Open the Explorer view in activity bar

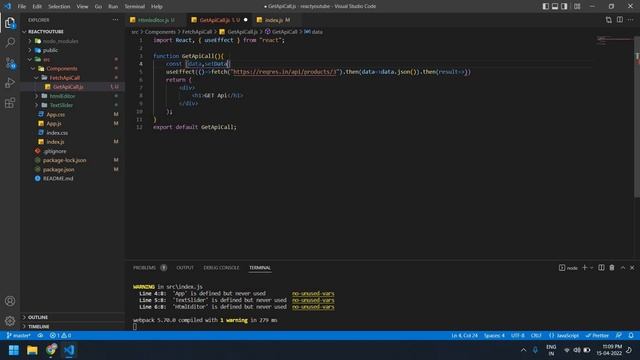(10, 23)
